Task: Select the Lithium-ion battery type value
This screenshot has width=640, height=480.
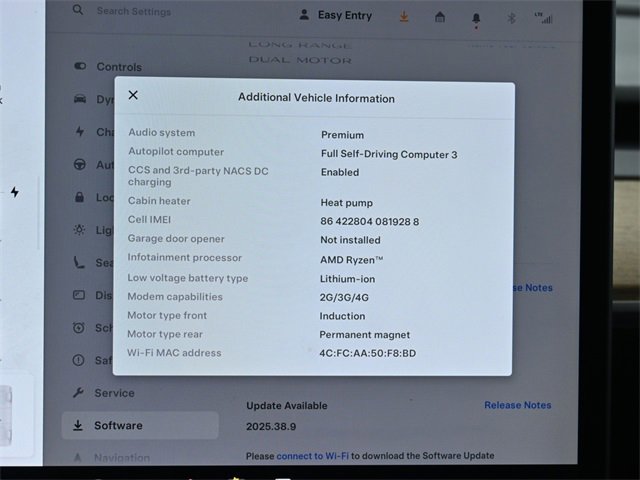Action: click(347, 279)
